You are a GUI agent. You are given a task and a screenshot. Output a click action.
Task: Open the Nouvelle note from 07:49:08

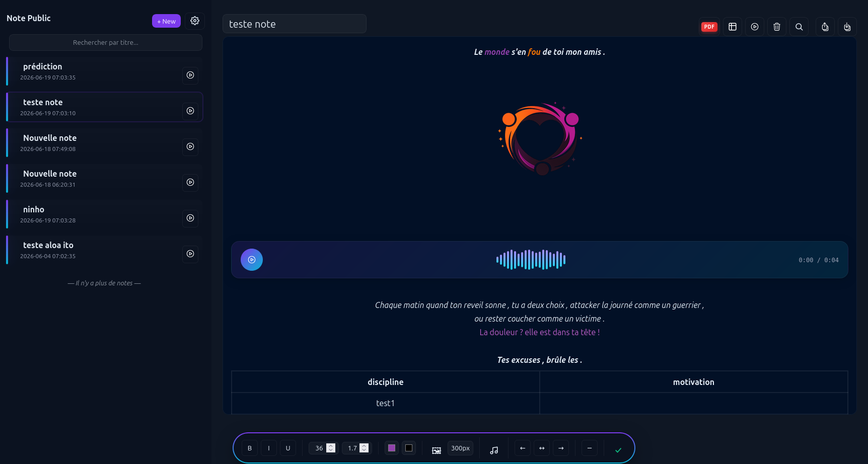click(105, 143)
